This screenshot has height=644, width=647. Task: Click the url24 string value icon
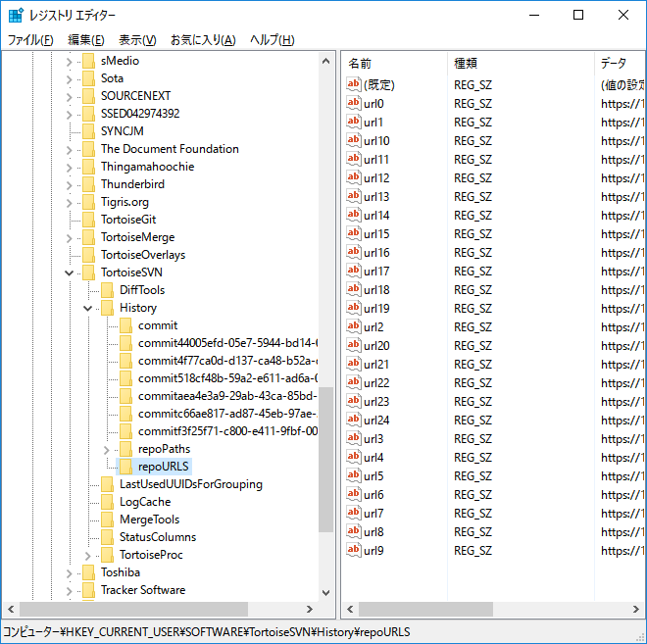[x=353, y=420]
